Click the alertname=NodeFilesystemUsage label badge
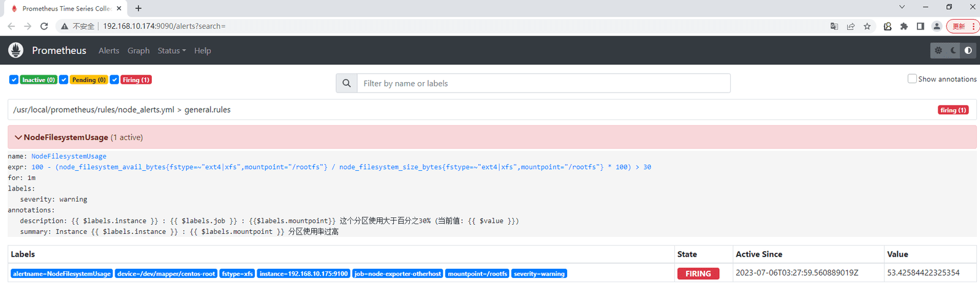The width and height of the screenshot is (980, 297). [62, 274]
